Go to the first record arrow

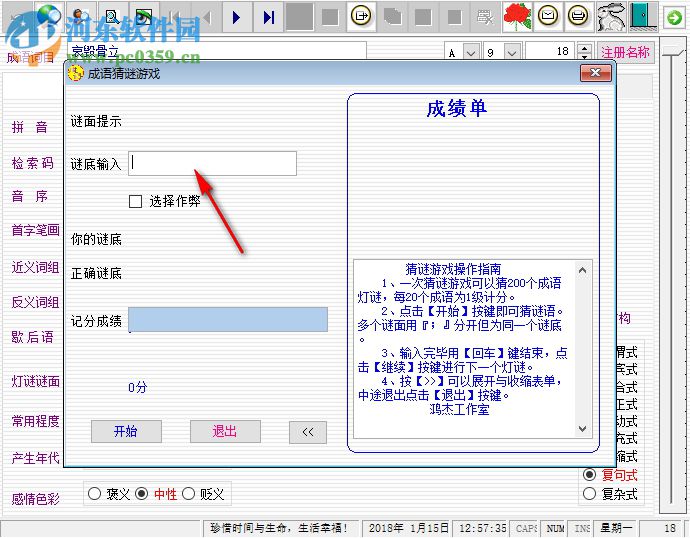pyautogui.click(x=176, y=17)
